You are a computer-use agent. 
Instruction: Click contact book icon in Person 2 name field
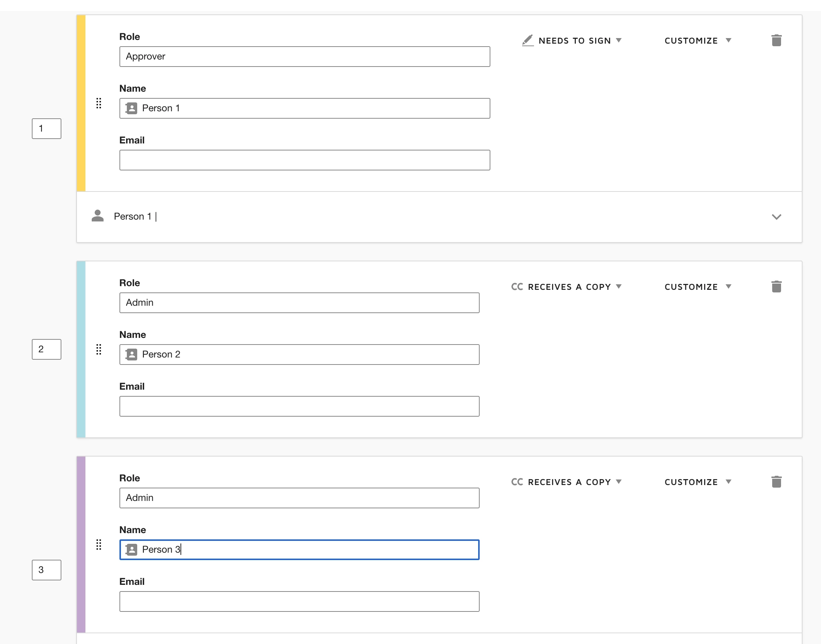(131, 355)
